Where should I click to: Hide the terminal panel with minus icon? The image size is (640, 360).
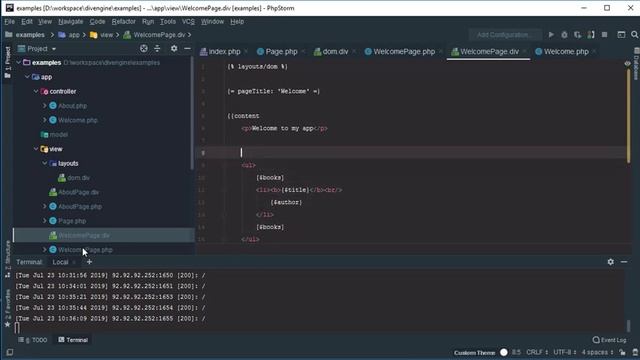tap(624, 262)
